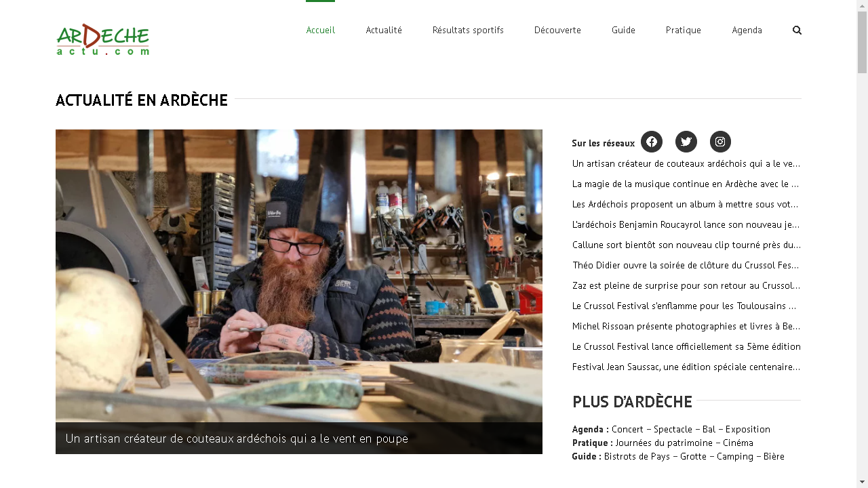Read Michel Rissoan photographies article
868x488 pixels.
[686, 326]
